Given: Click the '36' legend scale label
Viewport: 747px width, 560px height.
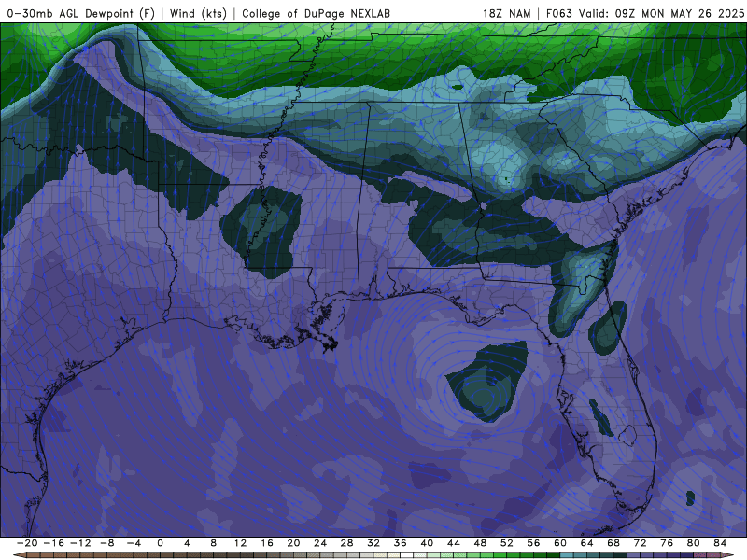Looking at the screenshot, I should click(x=401, y=543).
